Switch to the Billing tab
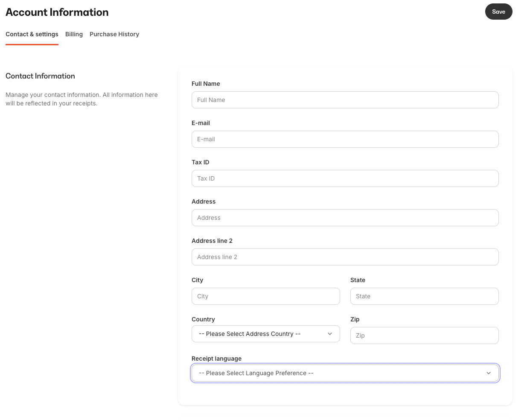Screen dimensions: 527x420 click(74, 34)
